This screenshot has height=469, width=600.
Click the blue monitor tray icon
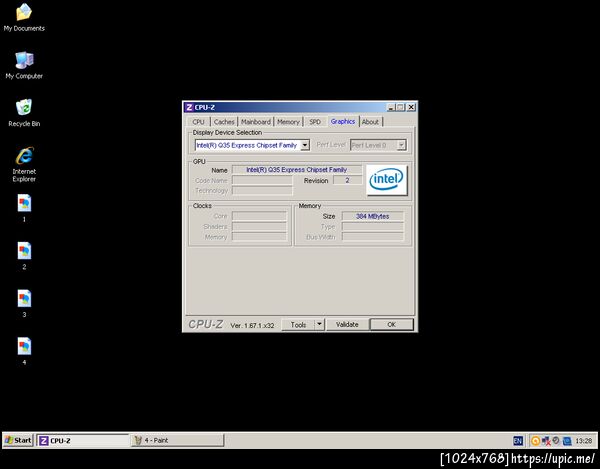pos(567,441)
